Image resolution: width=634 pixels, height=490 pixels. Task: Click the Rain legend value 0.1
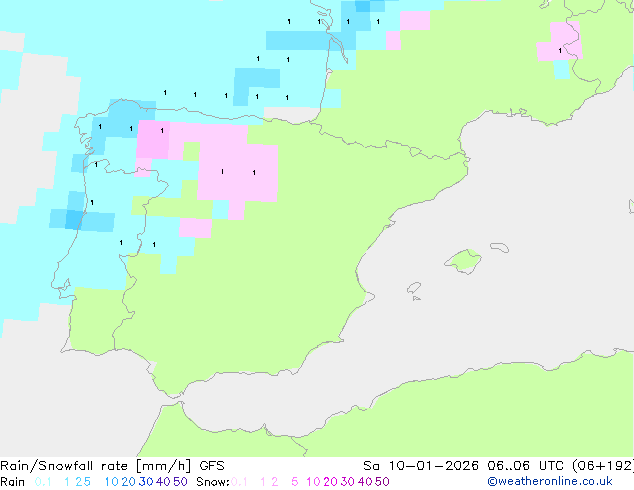(43, 482)
